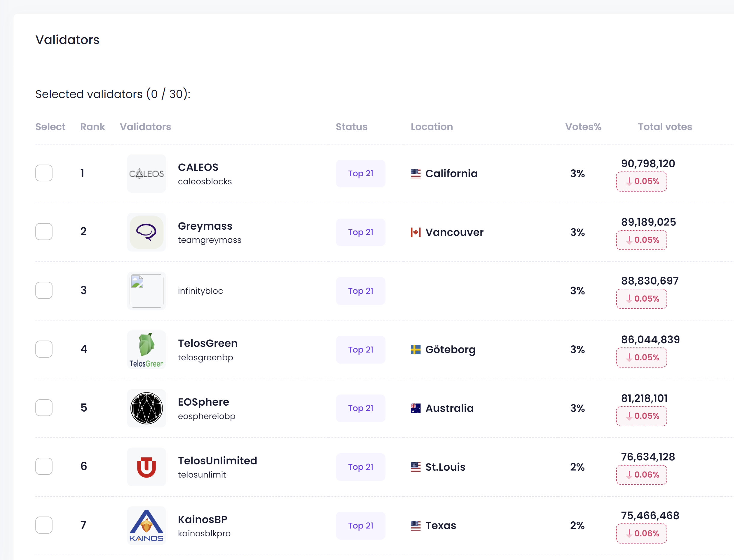
Task: Check the infinitybloc rank 3 checkbox
Action: click(x=44, y=290)
